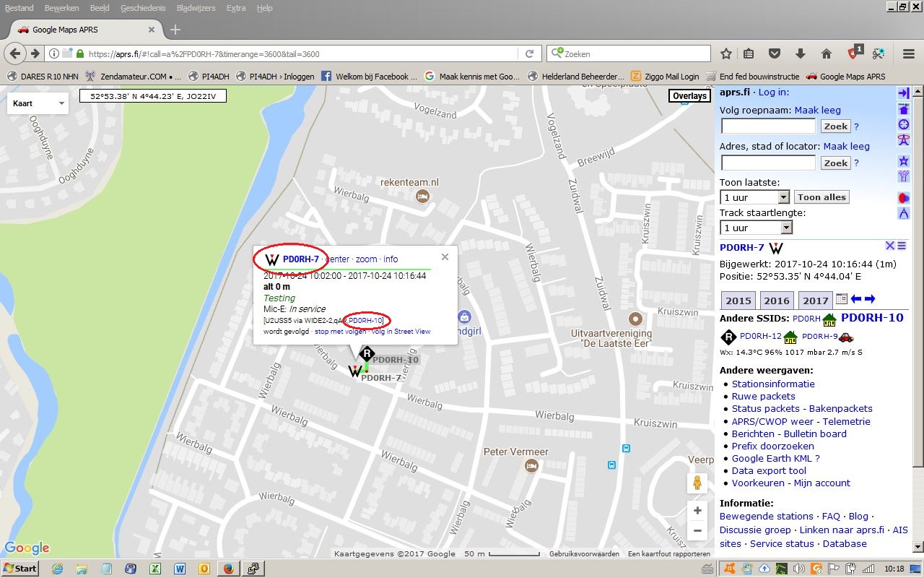
Task: Save page to Pocket
Action: point(774,53)
